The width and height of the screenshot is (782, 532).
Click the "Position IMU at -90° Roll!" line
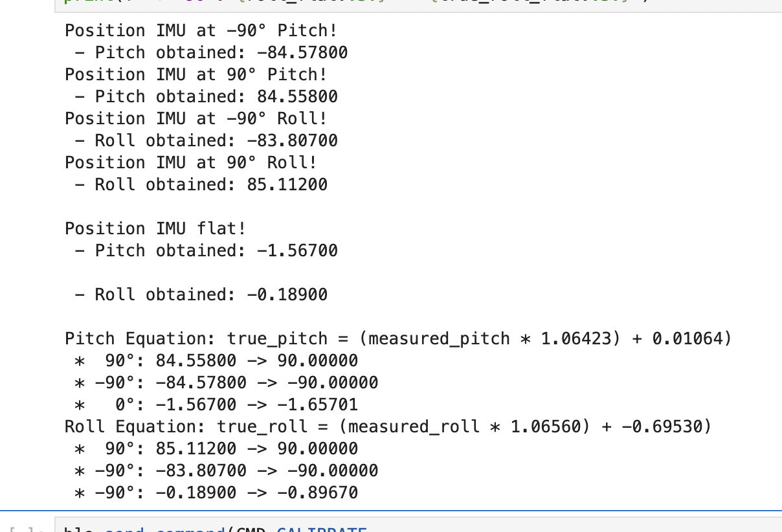(x=195, y=118)
